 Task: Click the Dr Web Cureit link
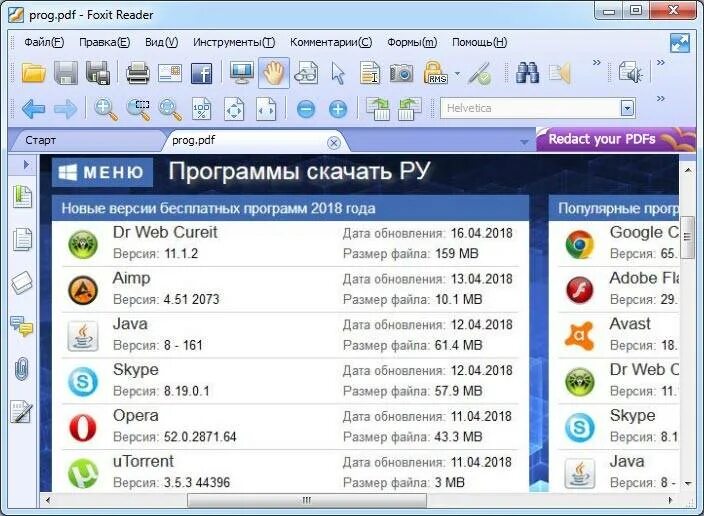(x=165, y=232)
